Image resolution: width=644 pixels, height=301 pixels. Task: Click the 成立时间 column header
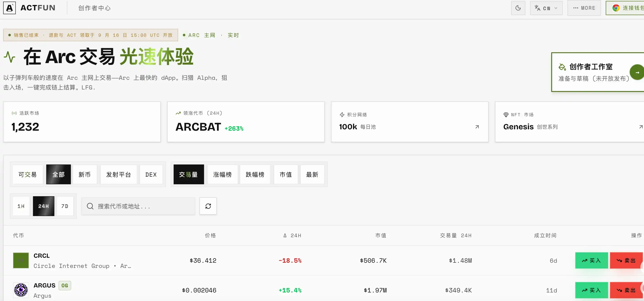pos(545,235)
